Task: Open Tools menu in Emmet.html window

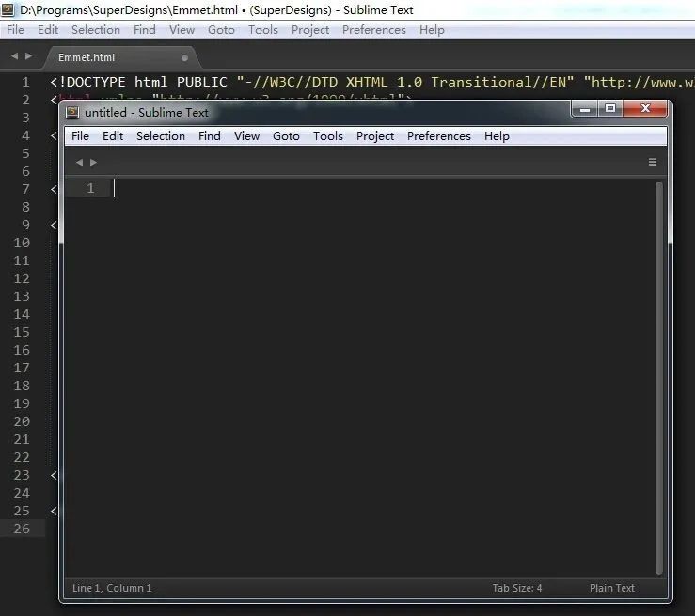Action: click(262, 30)
